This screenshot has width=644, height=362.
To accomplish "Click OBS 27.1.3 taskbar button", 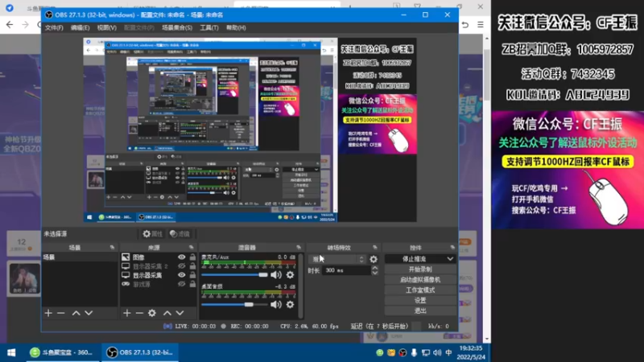I will (139, 352).
